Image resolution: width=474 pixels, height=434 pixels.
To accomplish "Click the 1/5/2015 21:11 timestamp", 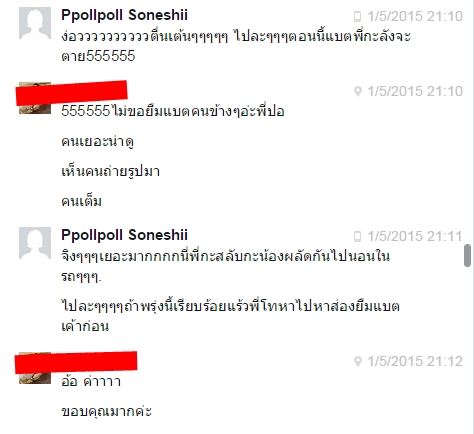I will click(x=415, y=237).
